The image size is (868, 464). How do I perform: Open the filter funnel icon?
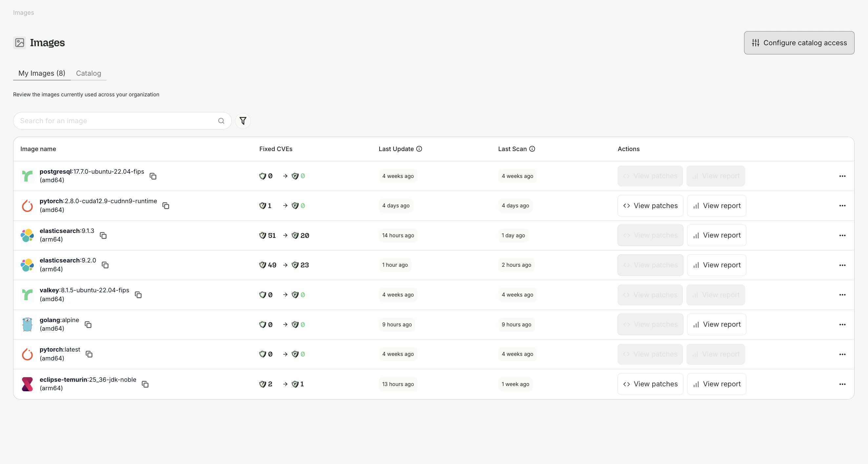243,121
